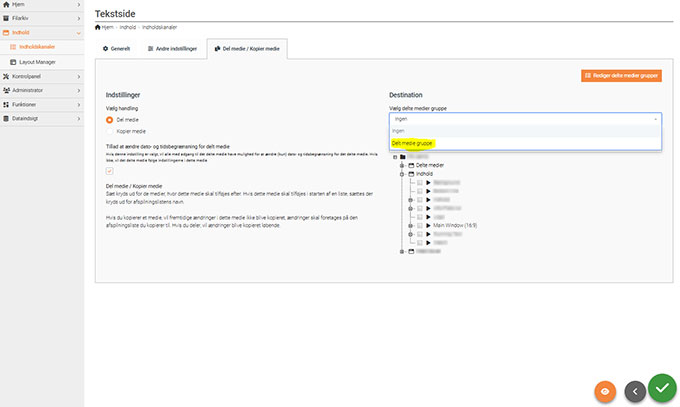Click the Main Window (16:9) tree label
The image size is (680, 407).
[455, 226]
